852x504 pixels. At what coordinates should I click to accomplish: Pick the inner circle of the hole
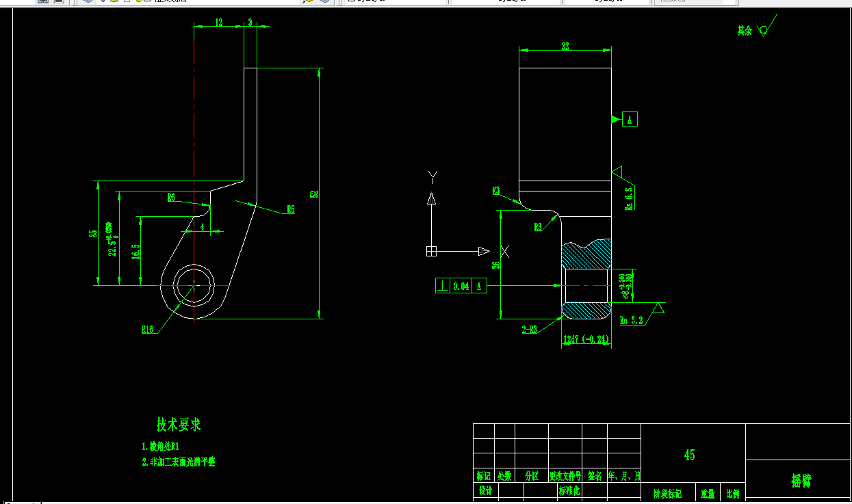(x=194, y=286)
